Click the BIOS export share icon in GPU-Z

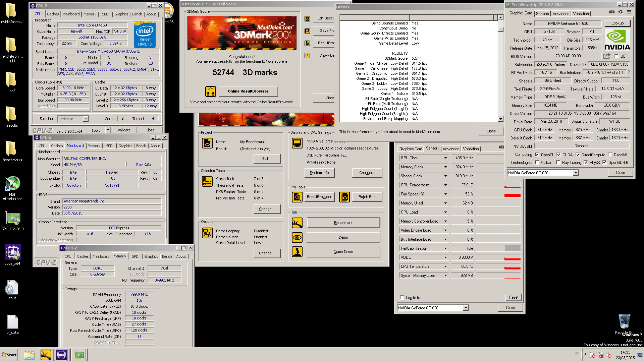[x=607, y=56]
